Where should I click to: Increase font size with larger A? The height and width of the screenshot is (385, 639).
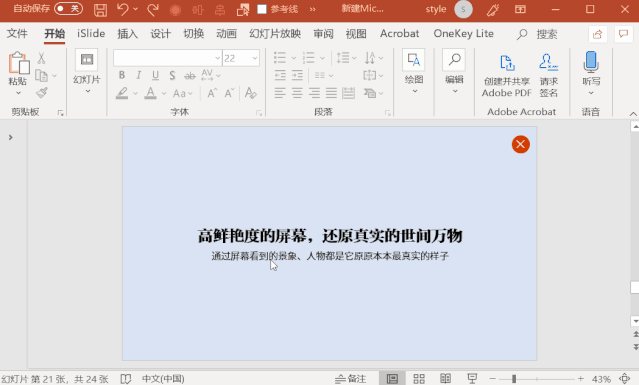click(x=212, y=93)
